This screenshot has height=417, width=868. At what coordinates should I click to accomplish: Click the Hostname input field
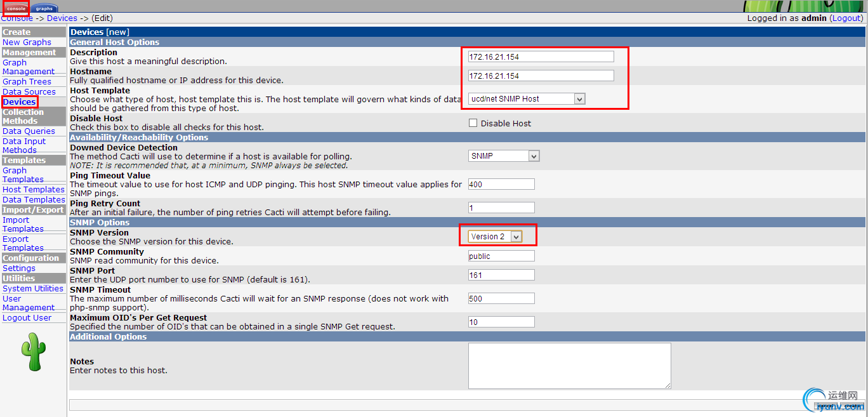coord(541,76)
